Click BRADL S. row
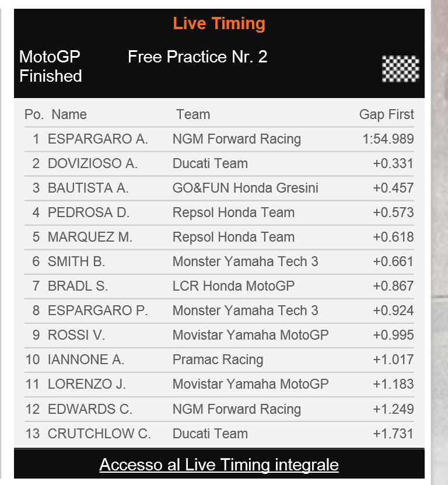 [78, 286]
